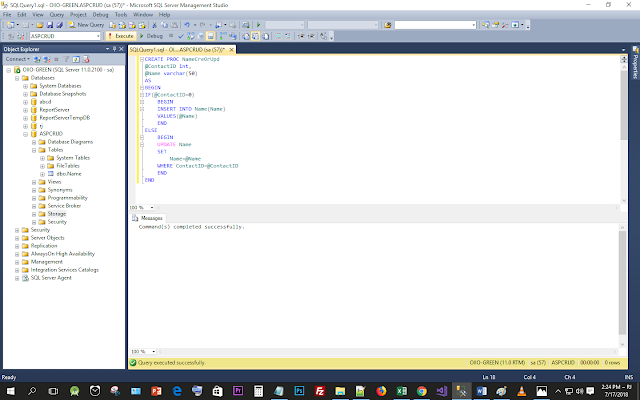Image resolution: width=640 pixels, height=400 pixels.
Task: Select the Service Broker folder
Action: 64,206
